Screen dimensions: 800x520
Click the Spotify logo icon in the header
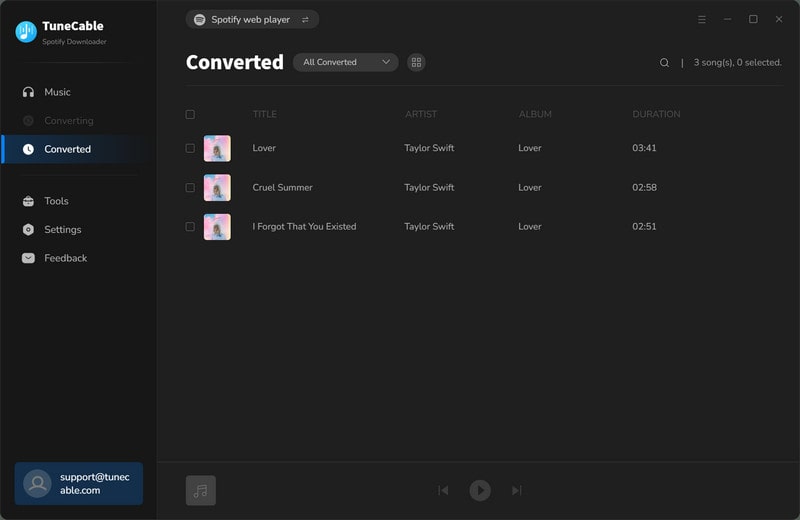199,19
